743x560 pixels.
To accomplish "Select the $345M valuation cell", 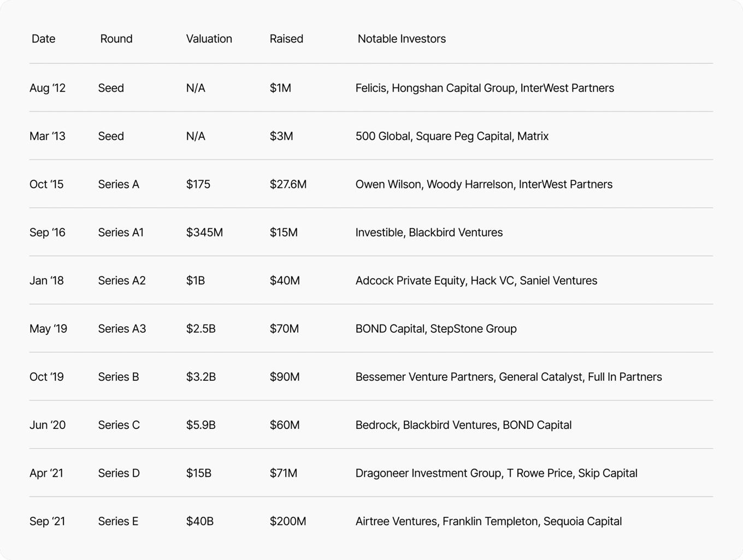I will (204, 232).
